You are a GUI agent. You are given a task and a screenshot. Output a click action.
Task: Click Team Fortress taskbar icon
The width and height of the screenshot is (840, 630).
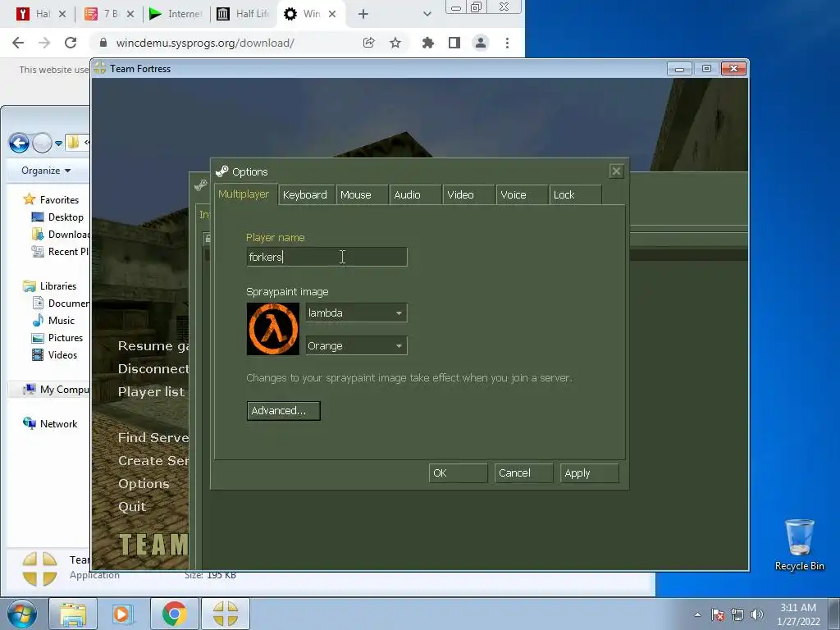225,614
